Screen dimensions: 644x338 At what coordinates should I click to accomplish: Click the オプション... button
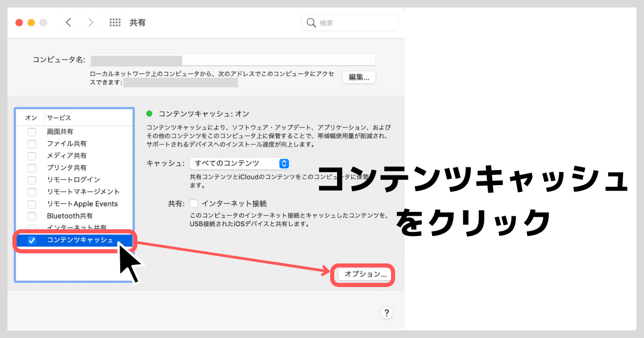[365, 274]
